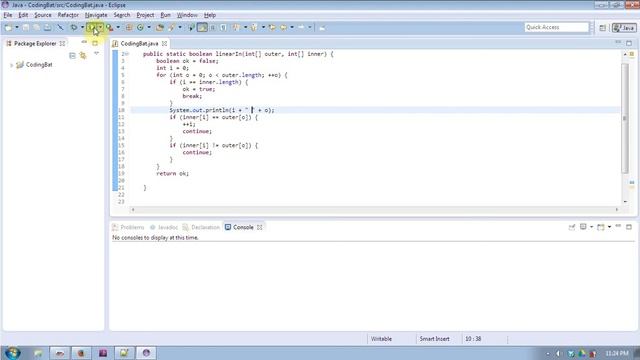Click the Back navigation arrow icon
This screenshot has width=640, height=360.
coord(283,27)
